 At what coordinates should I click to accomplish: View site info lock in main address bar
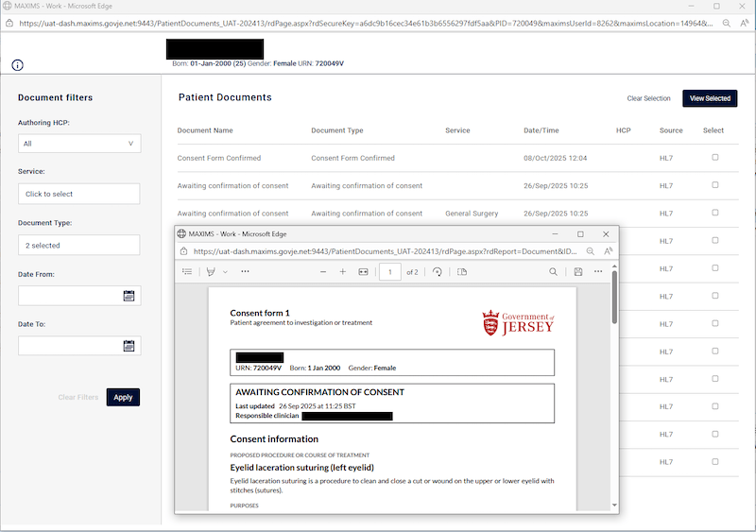[9, 24]
